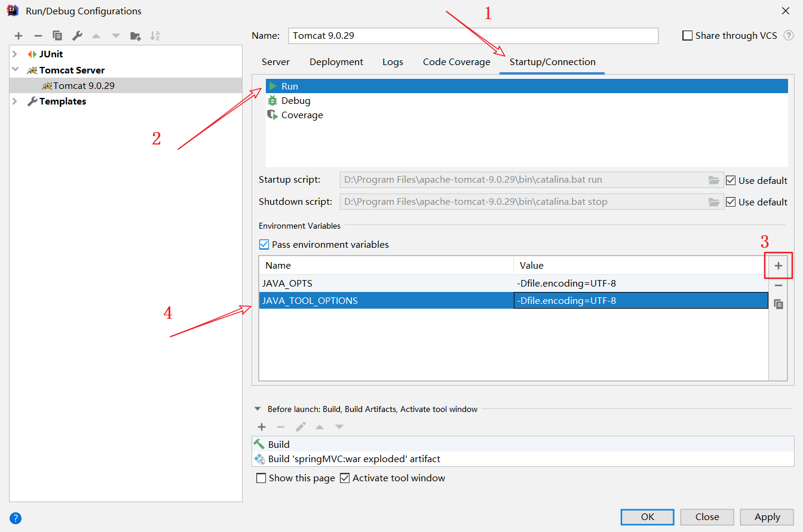
Task: Edit the selected Before launch task
Action: click(301, 427)
